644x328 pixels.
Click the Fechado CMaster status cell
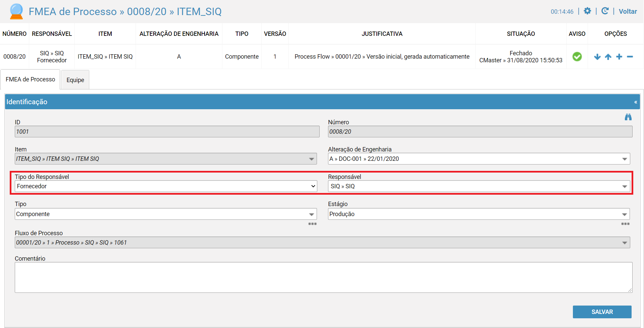point(521,57)
